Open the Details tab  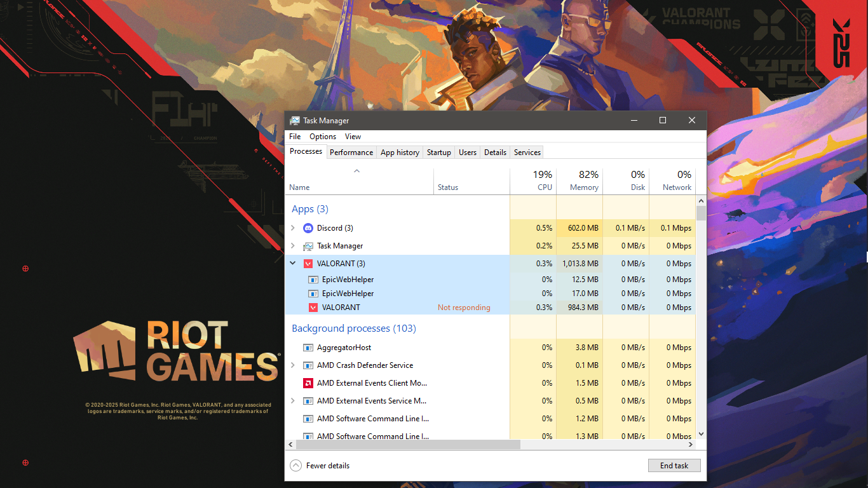click(x=495, y=152)
